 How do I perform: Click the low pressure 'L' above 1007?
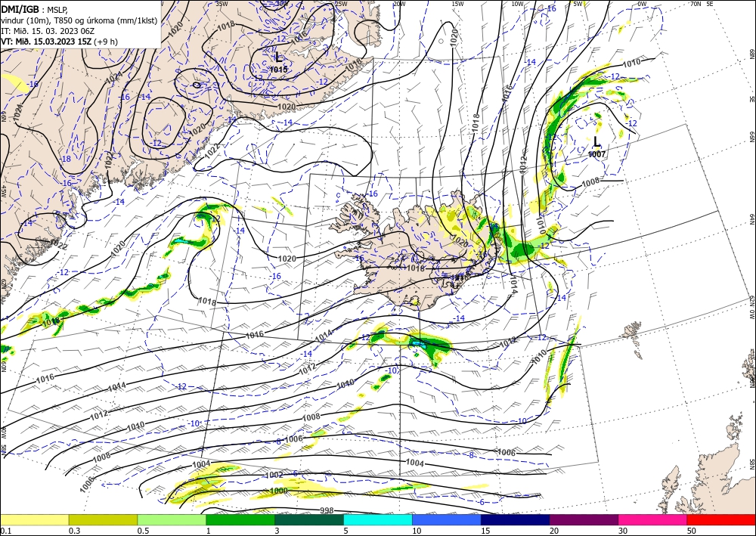[x=597, y=141]
